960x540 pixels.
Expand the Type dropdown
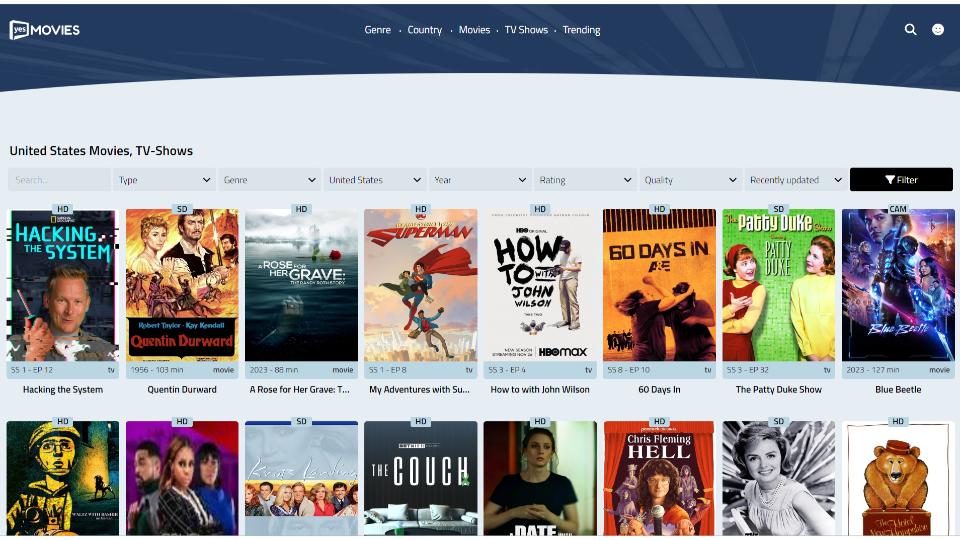click(x=165, y=180)
